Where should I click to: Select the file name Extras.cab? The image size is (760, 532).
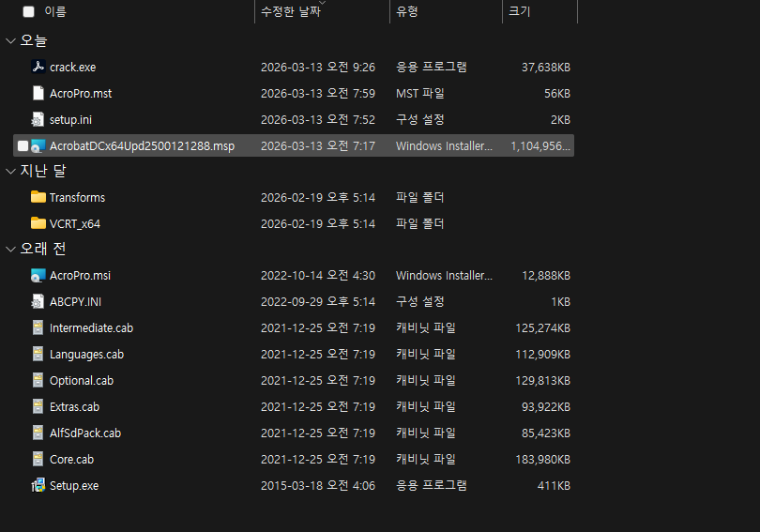pyautogui.click(x=75, y=407)
